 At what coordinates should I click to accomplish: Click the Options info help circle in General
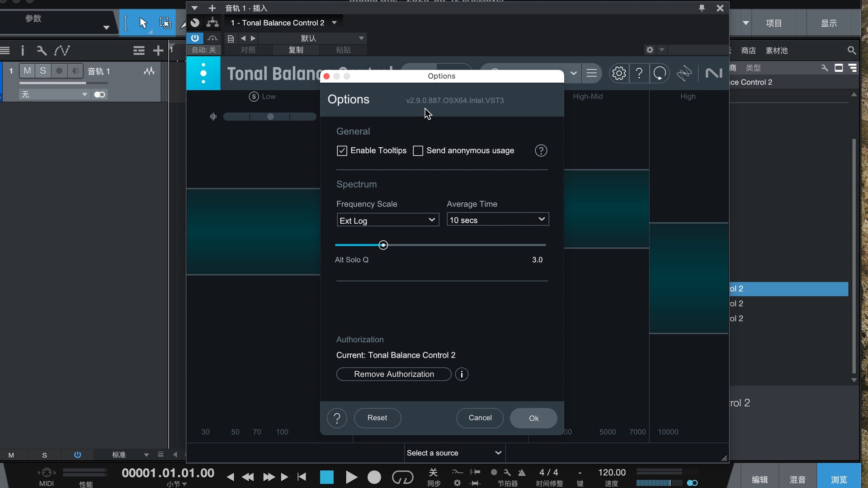click(541, 150)
